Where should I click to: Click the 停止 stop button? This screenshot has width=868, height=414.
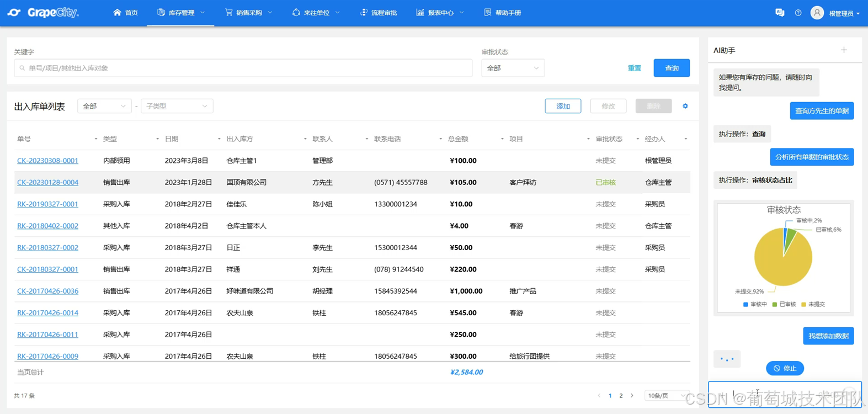pyautogui.click(x=785, y=368)
